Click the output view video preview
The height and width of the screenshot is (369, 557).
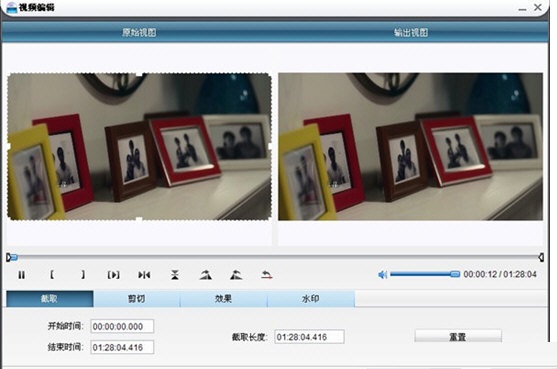[x=410, y=147]
